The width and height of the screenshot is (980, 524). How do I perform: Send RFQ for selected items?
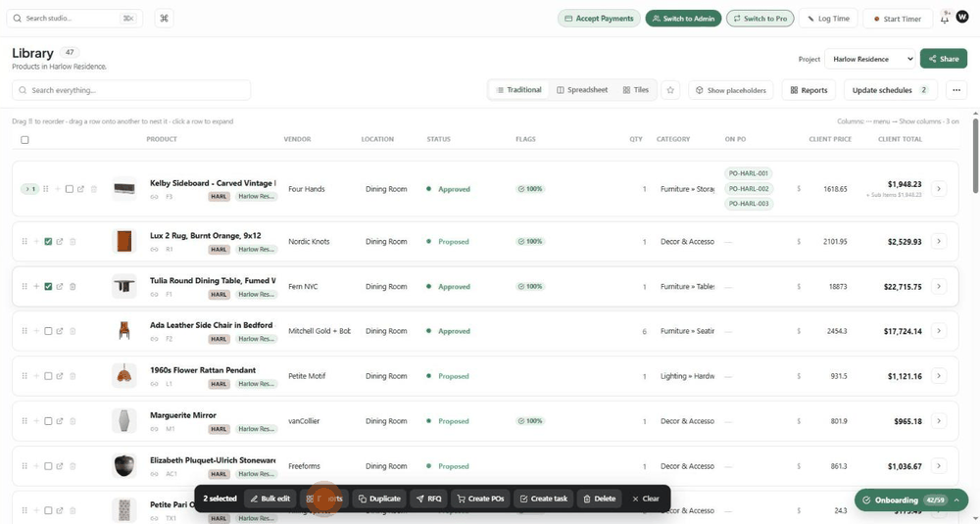click(429, 499)
